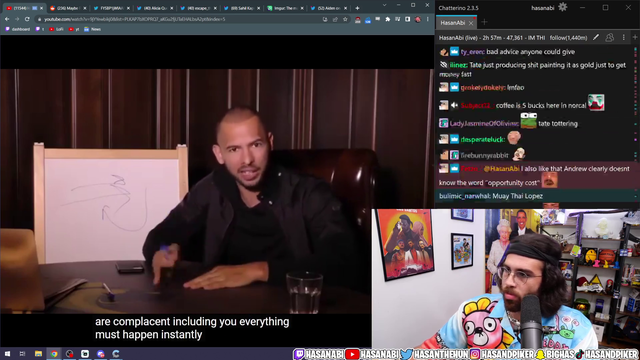Click username ty_erer in chat
This screenshot has width=640, height=360.
pos(472,52)
